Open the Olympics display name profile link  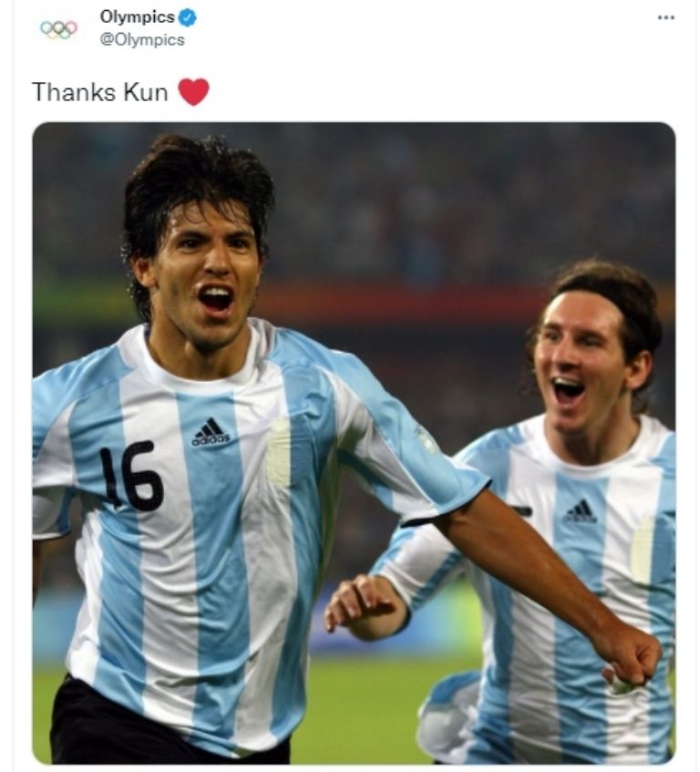point(138,16)
